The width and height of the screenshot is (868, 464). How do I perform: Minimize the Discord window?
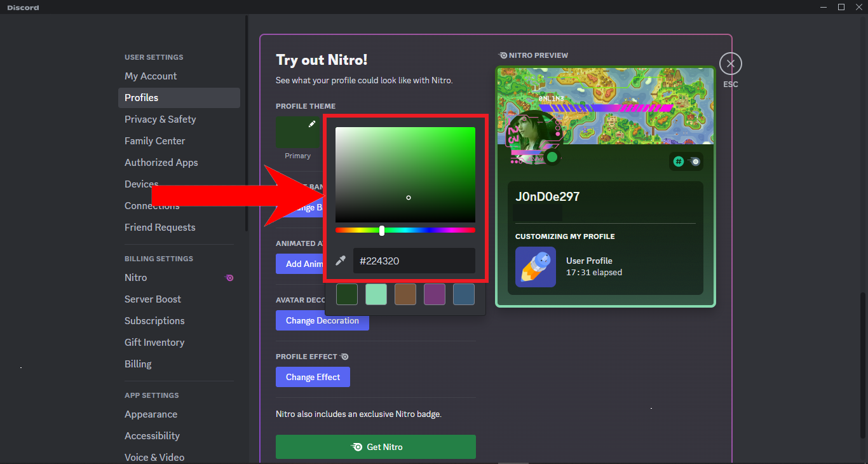point(824,7)
